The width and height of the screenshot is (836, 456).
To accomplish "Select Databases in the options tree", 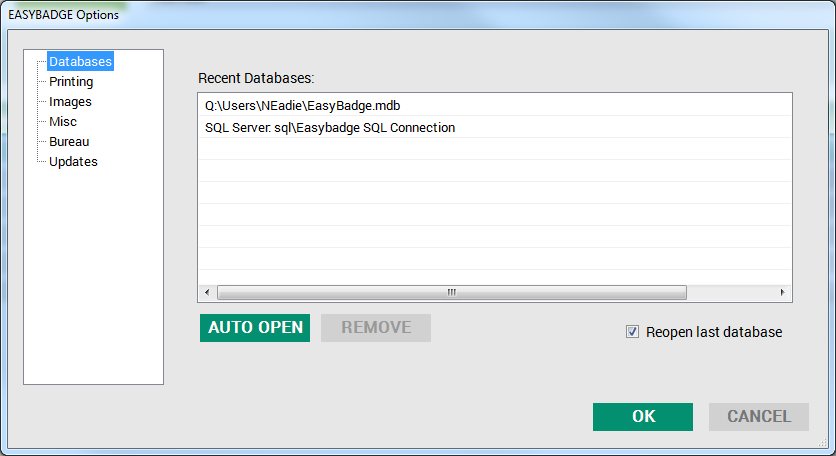I will 81,61.
